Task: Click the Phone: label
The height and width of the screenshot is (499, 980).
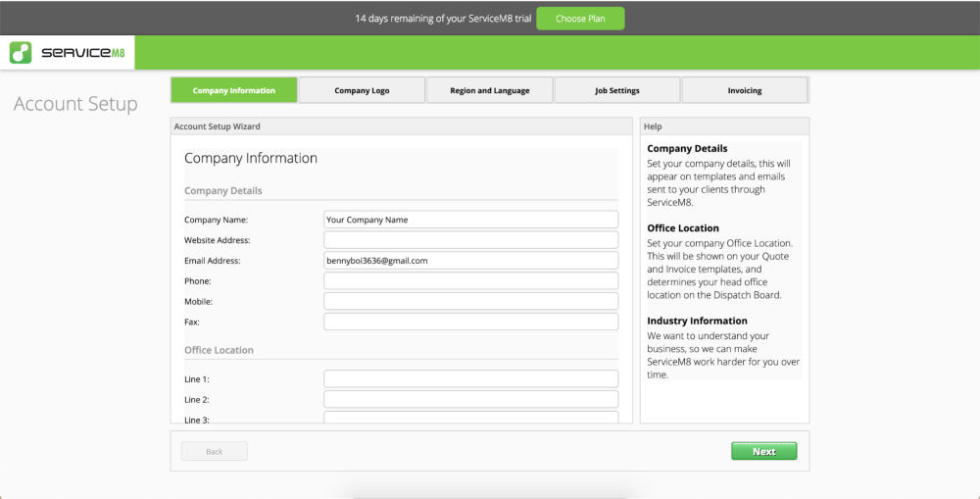Action: (198, 281)
